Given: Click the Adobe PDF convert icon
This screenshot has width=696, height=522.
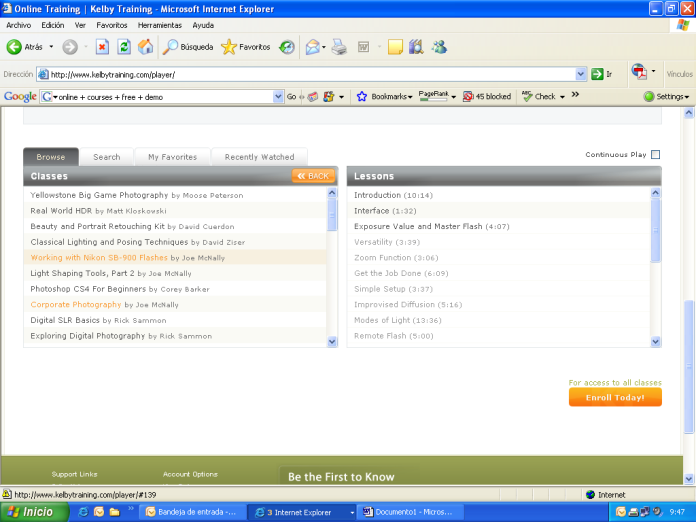Looking at the screenshot, I should (639, 71).
